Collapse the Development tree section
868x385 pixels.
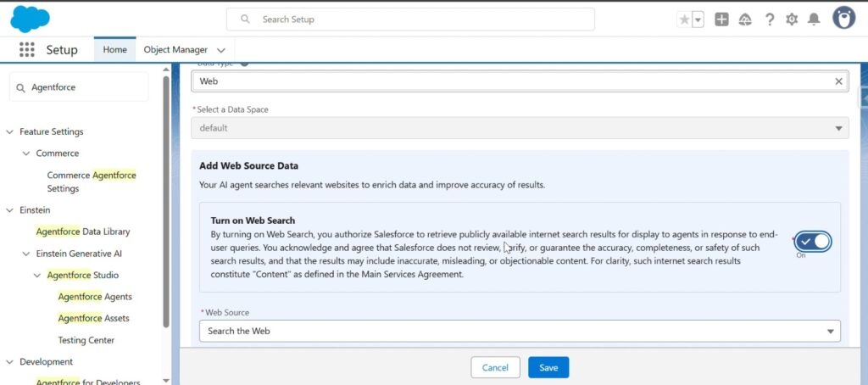pos(9,362)
